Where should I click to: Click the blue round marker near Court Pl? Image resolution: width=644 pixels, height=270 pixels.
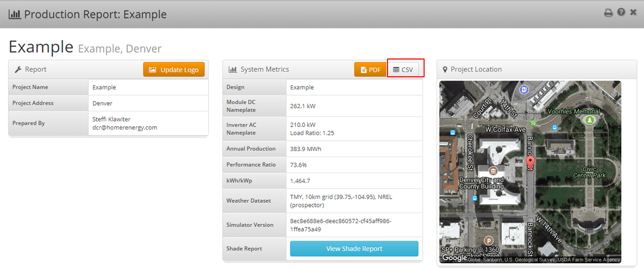[x=524, y=89]
